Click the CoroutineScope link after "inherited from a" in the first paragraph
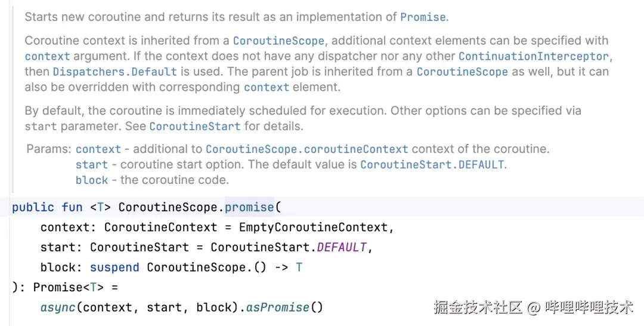Screen dimensions: 644x326 [278, 41]
